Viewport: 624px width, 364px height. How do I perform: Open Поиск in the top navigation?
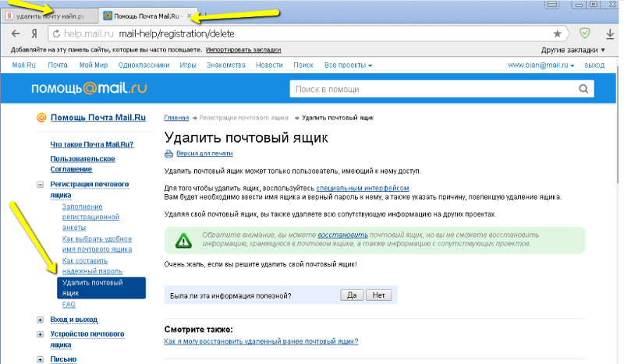[x=303, y=65]
